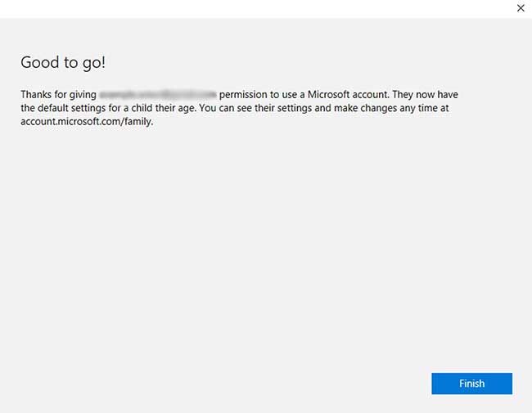Click the 'Thanks for giving' text

coord(58,95)
